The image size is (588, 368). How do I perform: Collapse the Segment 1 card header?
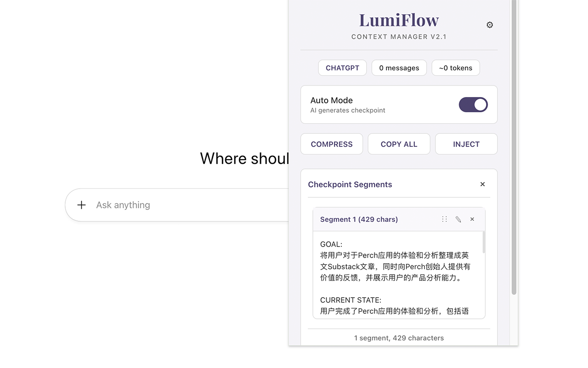click(359, 219)
